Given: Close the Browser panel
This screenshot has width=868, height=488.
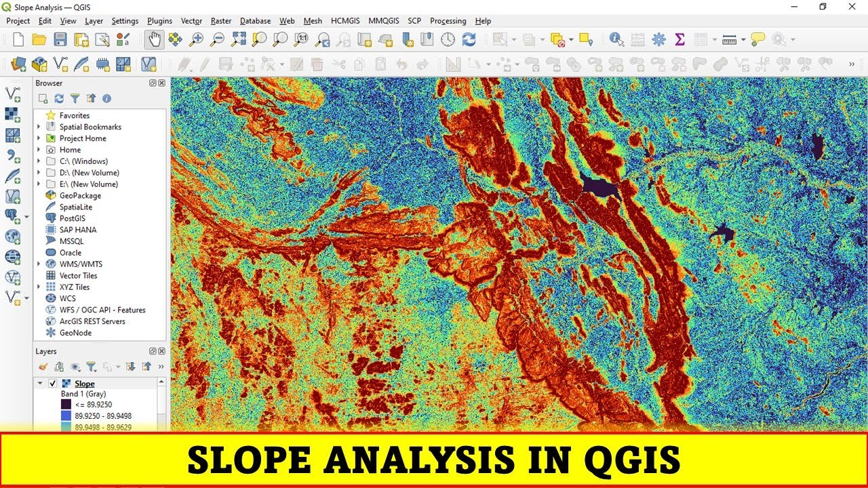Looking at the screenshot, I should (161, 83).
